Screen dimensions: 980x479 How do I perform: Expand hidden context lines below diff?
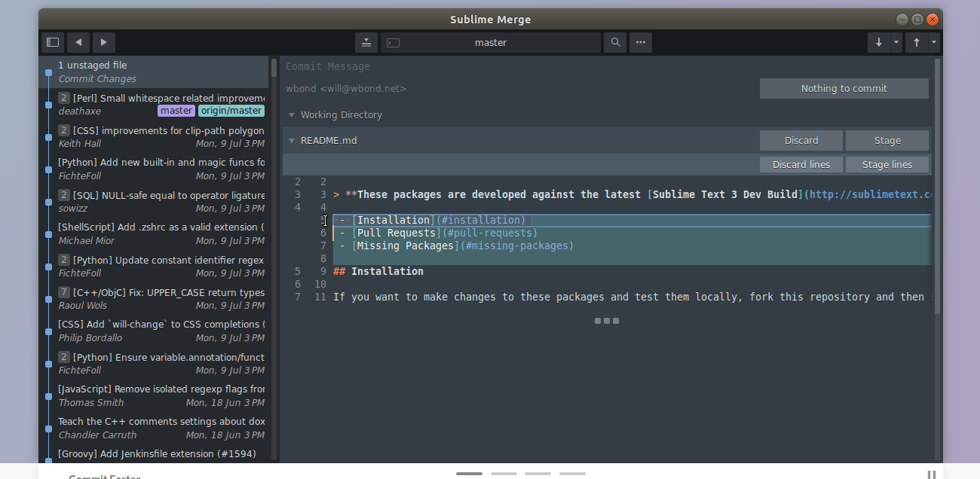pos(607,321)
